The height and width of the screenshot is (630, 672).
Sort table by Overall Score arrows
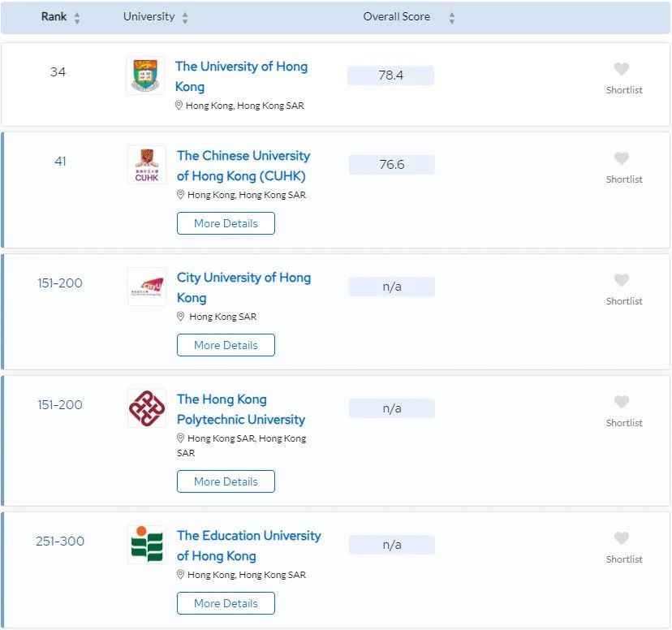pyautogui.click(x=452, y=18)
